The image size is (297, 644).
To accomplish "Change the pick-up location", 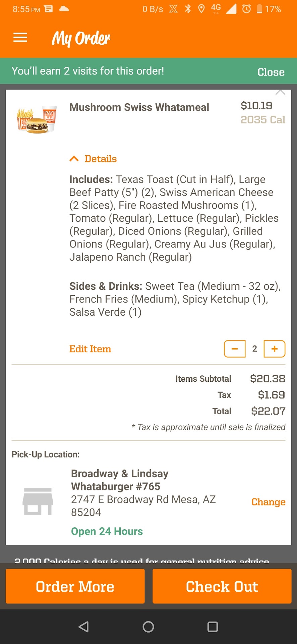I will click(x=268, y=502).
